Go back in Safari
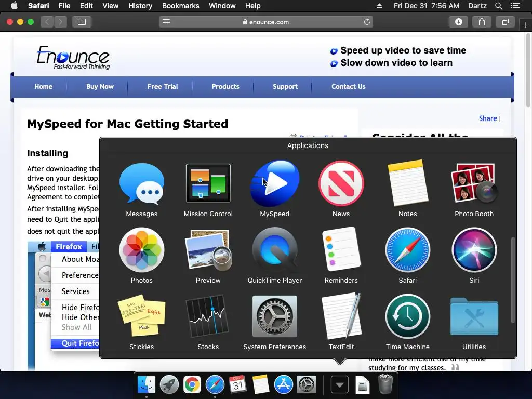The height and width of the screenshot is (399, 532). [x=47, y=22]
